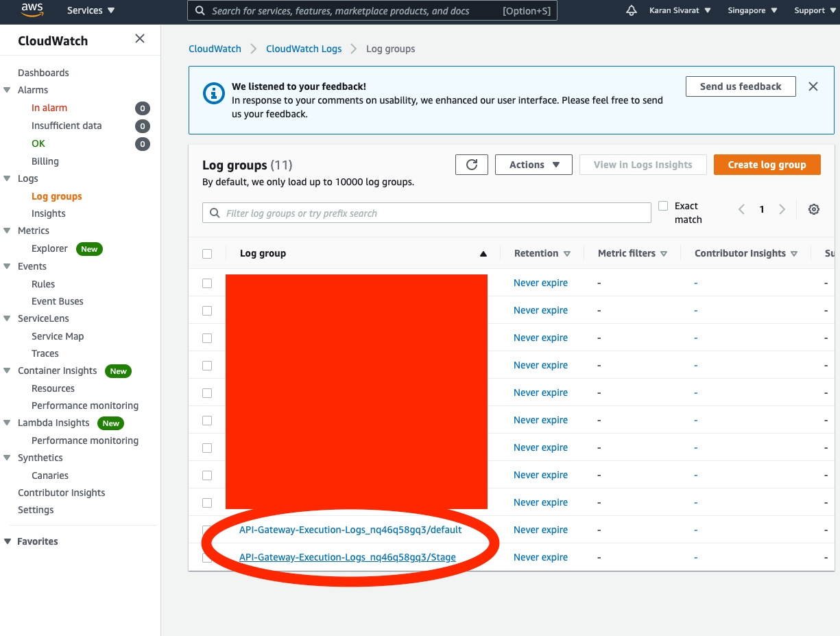Collapse Metrics section in sidebar
This screenshot has width=840, height=636.
point(7,231)
